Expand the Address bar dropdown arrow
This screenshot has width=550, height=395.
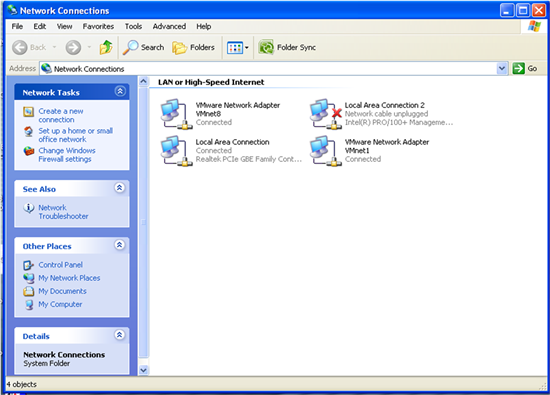(502, 68)
